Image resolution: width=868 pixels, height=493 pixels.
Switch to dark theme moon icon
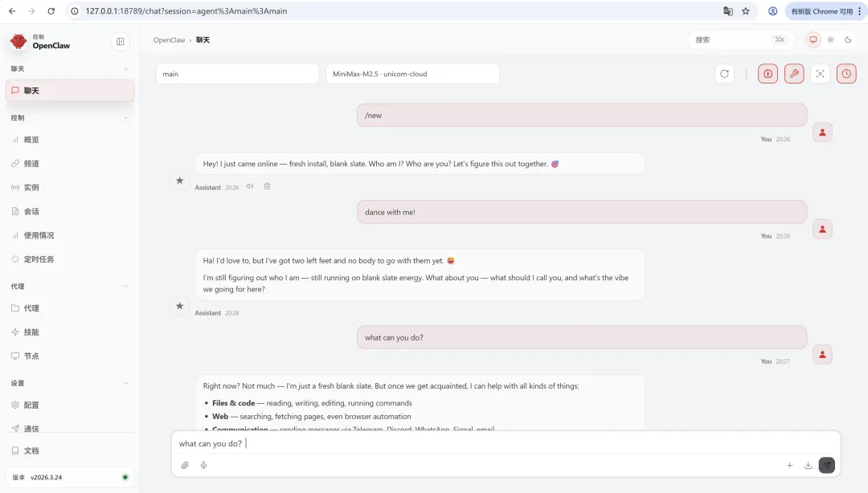click(x=848, y=39)
